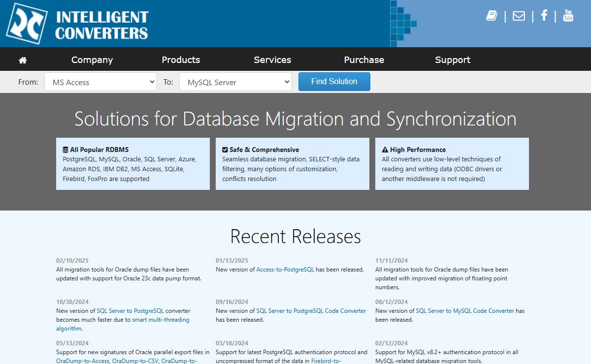The width and height of the screenshot is (591, 364).
Task: Click the Intelligent Converters logo
Action: [77, 24]
